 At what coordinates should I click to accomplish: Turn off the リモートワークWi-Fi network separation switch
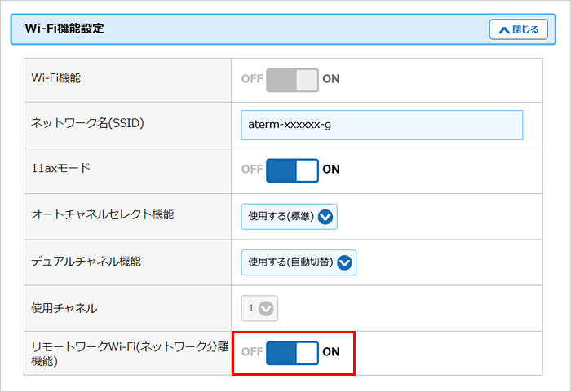coord(292,353)
